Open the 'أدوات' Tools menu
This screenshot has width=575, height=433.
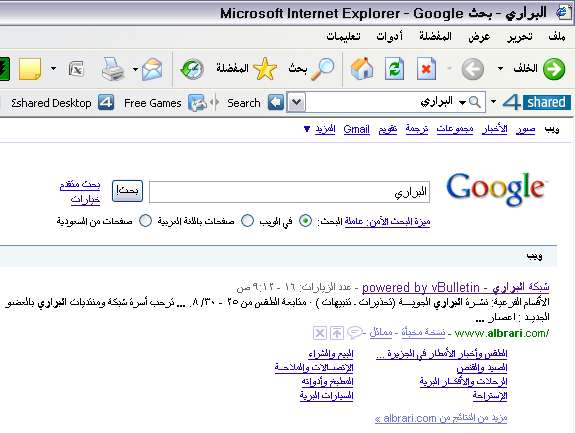tap(389, 36)
